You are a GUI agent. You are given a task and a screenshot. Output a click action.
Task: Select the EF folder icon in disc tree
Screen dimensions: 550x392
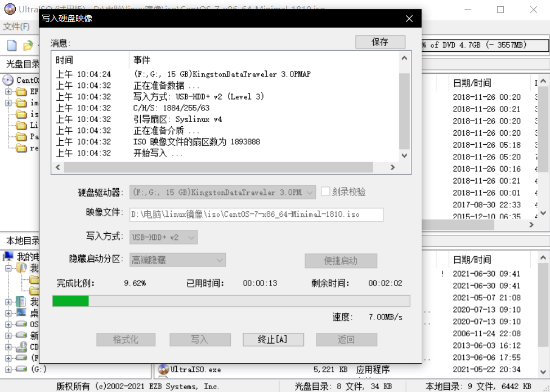tap(21, 92)
